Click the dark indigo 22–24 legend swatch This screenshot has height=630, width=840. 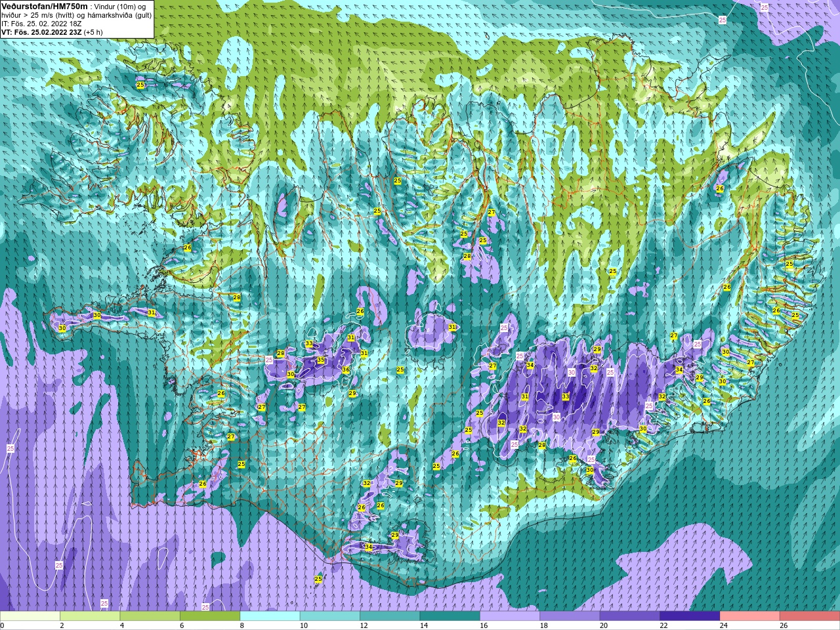click(x=690, y=616)
